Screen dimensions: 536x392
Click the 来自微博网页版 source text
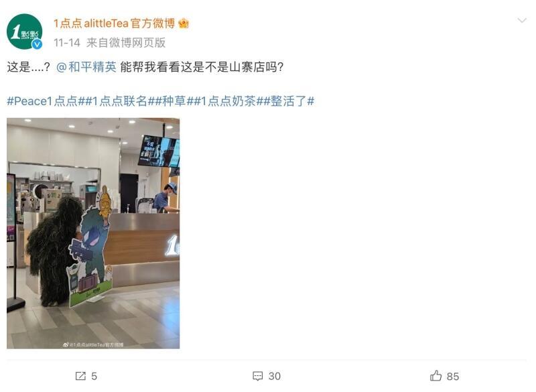click(126, 43)
